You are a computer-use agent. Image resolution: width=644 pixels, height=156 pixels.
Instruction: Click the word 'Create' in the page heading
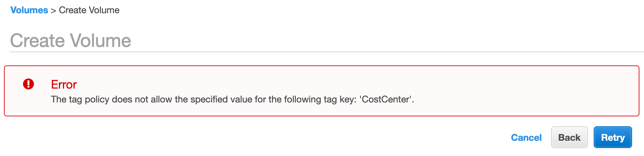37,41
